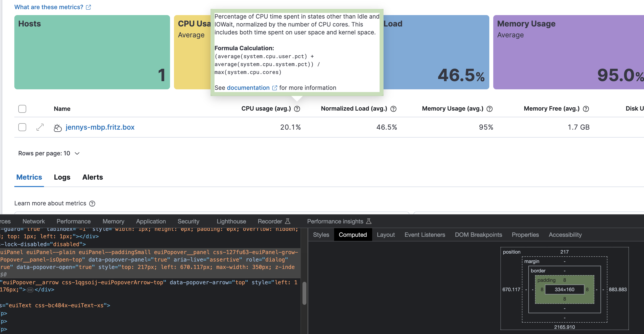Screen dimensions: 644x334
Task: Open the Properties pane
Action: pos(525,235)
